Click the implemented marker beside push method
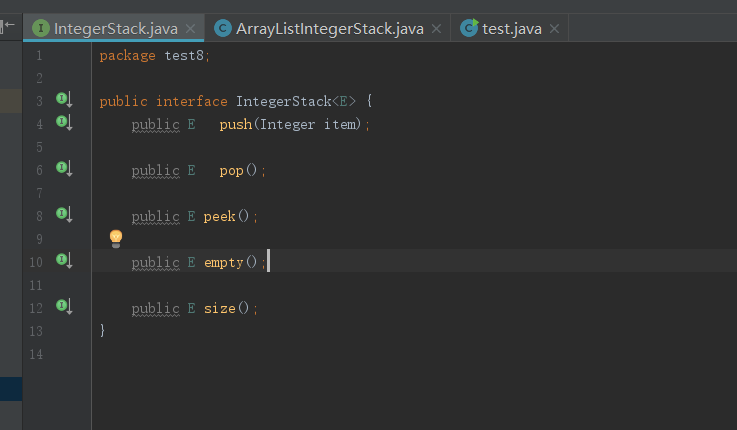Viewport: 737px width, 430px height. [x=64, y=122]
